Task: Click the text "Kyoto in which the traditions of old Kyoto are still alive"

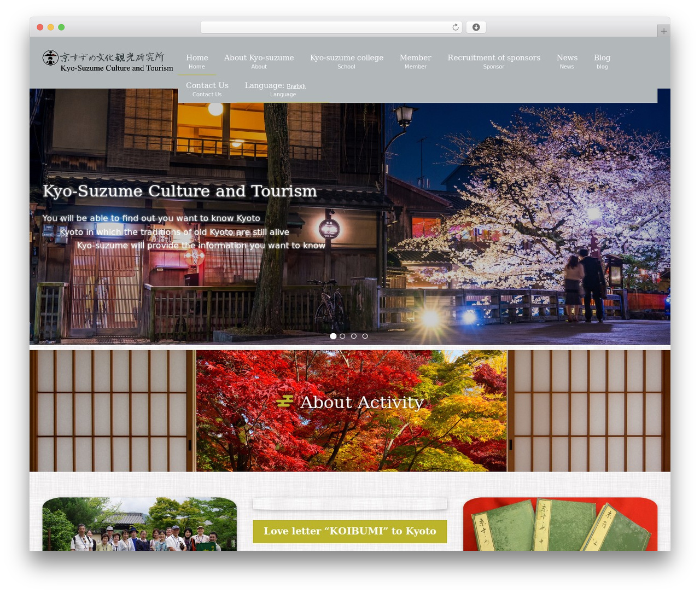Action: [x=174, y=232]
